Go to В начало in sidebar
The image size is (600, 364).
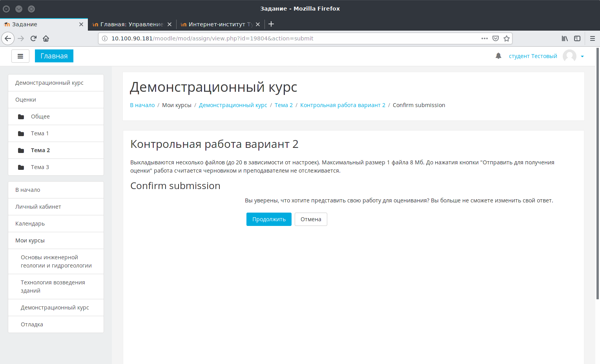56,190
